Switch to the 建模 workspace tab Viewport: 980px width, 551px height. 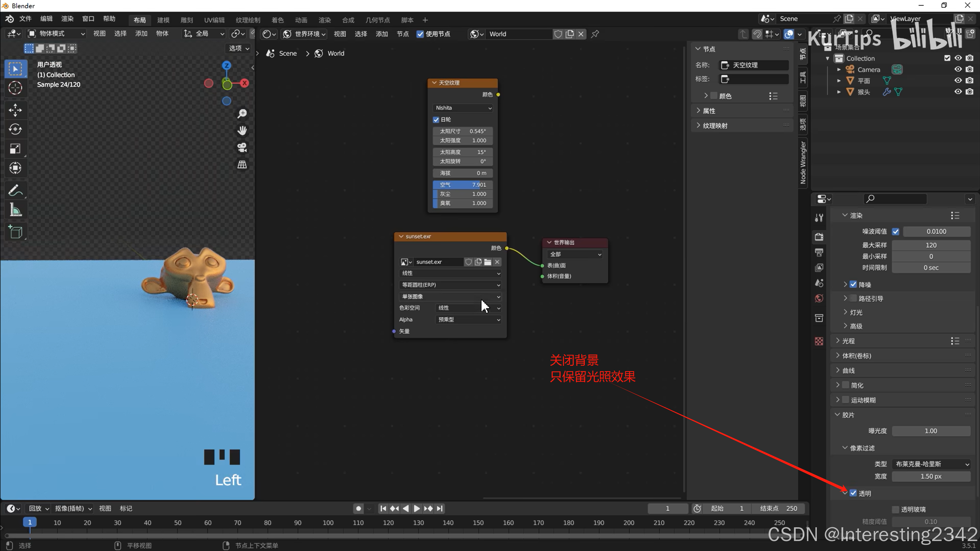tap(163, 20)
